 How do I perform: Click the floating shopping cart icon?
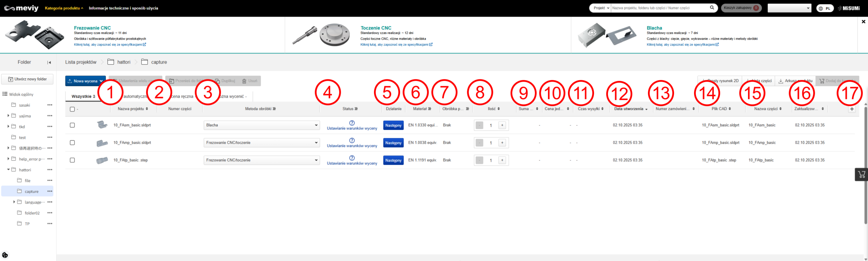[862, 175]
